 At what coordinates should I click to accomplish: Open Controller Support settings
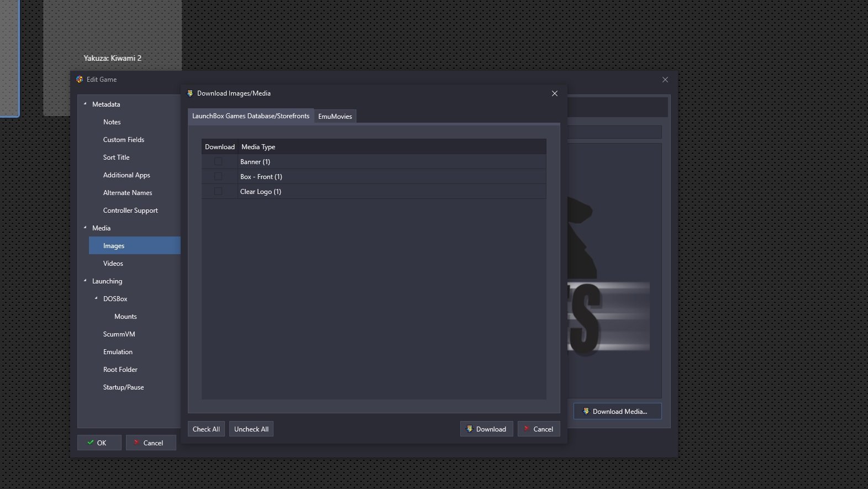(130, 211)
